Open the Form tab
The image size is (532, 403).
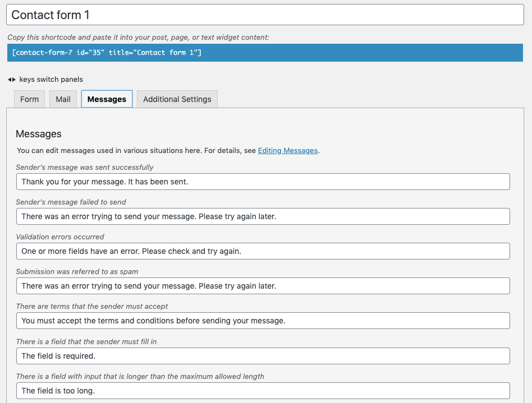(30, 99)
